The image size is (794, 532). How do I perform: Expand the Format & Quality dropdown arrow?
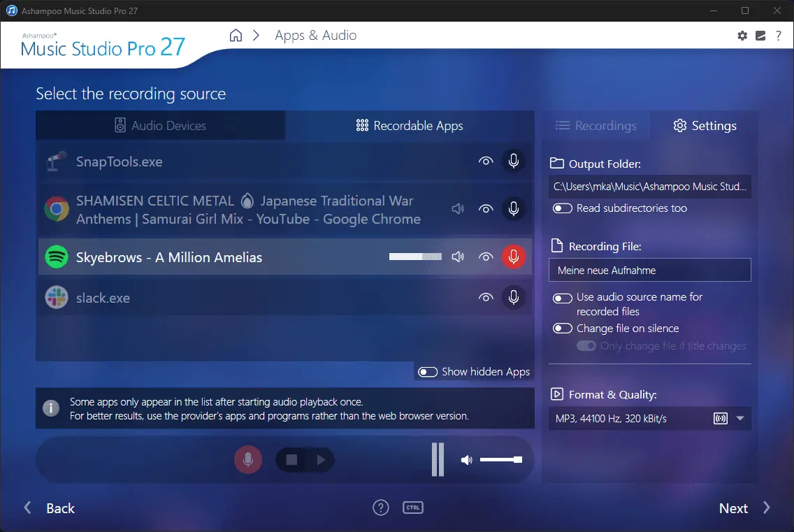[739, 419]
